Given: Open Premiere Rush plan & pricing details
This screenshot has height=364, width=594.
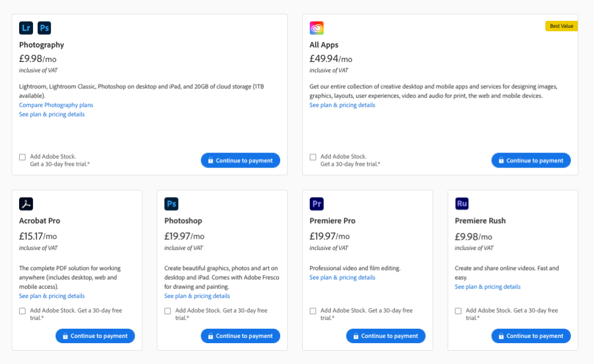Looking at the screenshot, I should tap(487, 287).
